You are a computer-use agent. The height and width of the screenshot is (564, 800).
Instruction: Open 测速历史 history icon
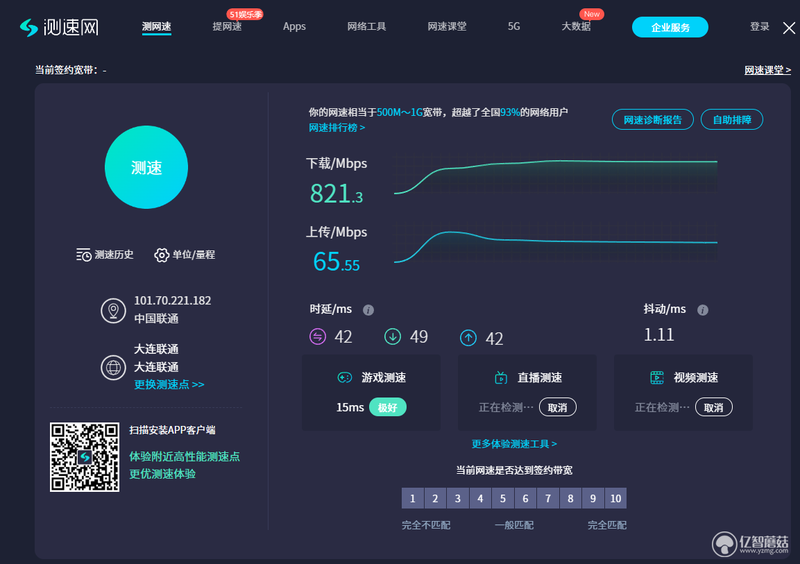(x=84, y=254)
